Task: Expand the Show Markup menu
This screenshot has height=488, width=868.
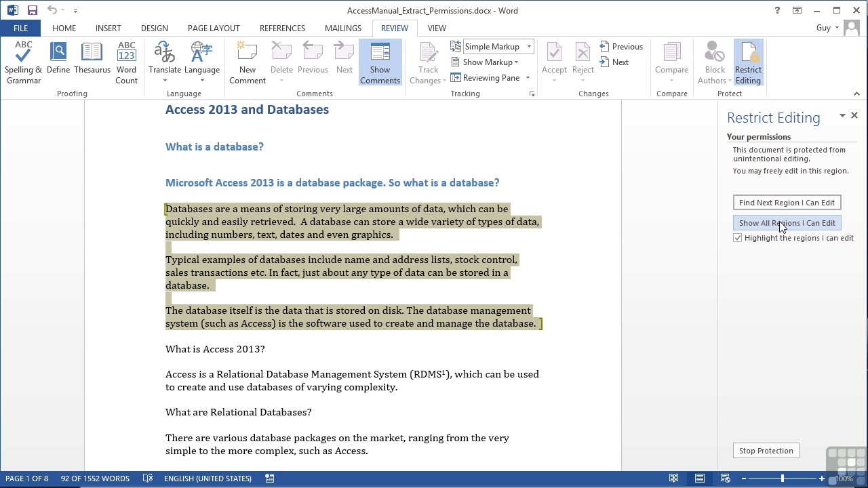Action: 485,62
